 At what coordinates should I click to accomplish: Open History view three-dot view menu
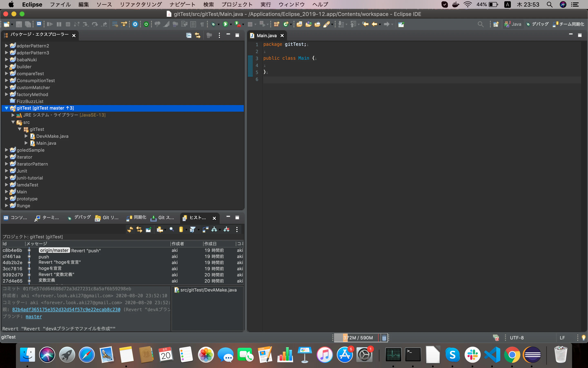[x=237, y=229]
